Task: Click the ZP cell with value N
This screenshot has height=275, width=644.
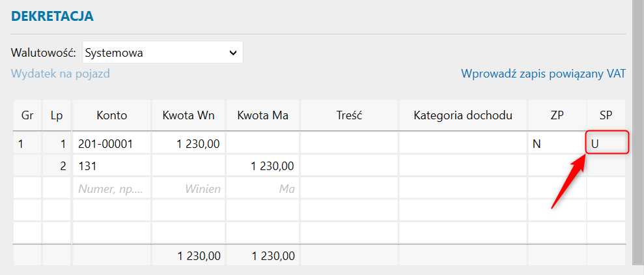Action: pos(557,144)
